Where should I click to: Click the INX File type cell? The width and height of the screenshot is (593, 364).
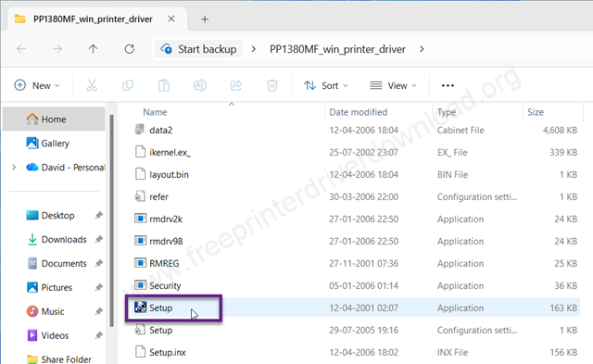(x=452, y=352)
